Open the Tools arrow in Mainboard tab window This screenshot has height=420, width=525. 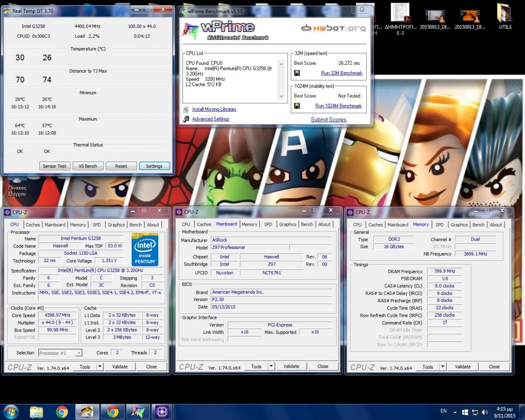pos(271,367)
